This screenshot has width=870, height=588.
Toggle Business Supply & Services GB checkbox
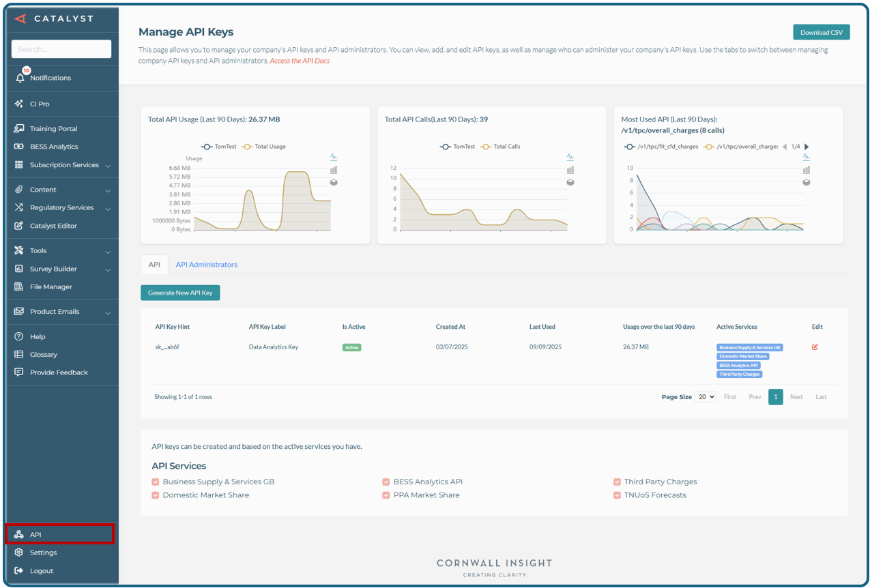click(x=156, y=482)
